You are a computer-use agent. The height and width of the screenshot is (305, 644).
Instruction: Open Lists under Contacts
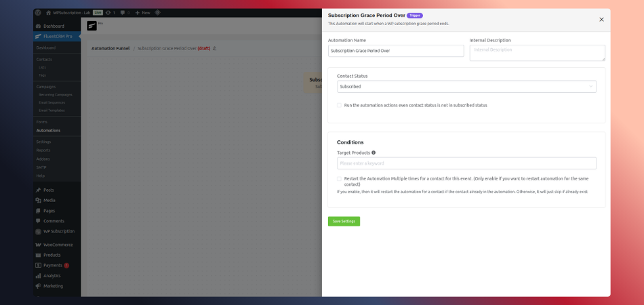point(42,67)
